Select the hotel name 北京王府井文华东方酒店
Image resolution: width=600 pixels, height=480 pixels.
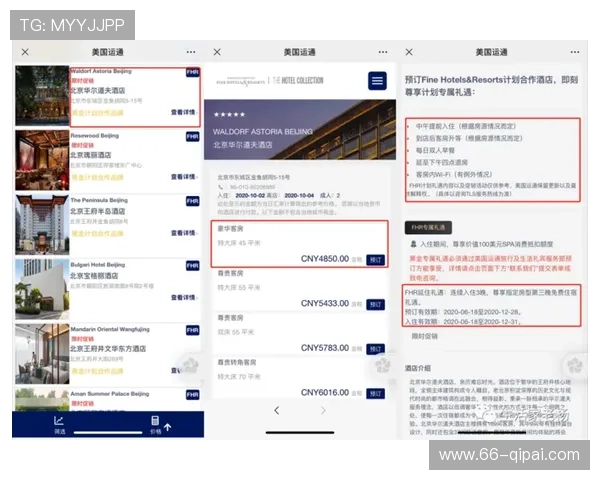[108, 349]
